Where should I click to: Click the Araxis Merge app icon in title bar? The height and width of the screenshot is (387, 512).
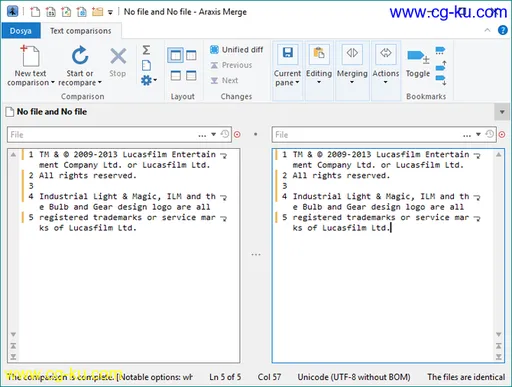13,12
